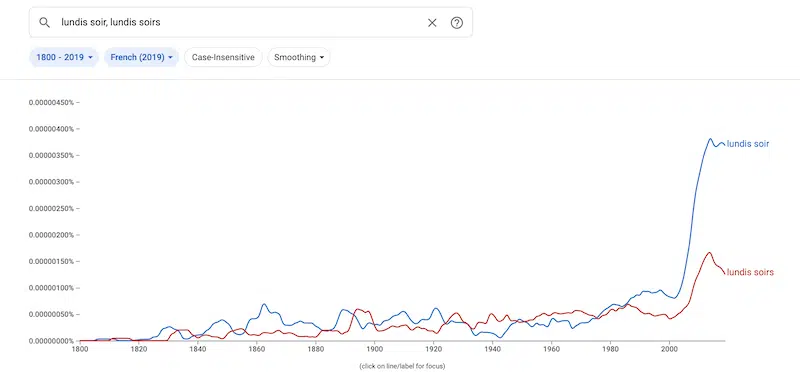The height and width of the screenshot is (386, 800).
Task: Click the arrow next to French (2019)
Action: pyautogui.click(x=170, y=58)
